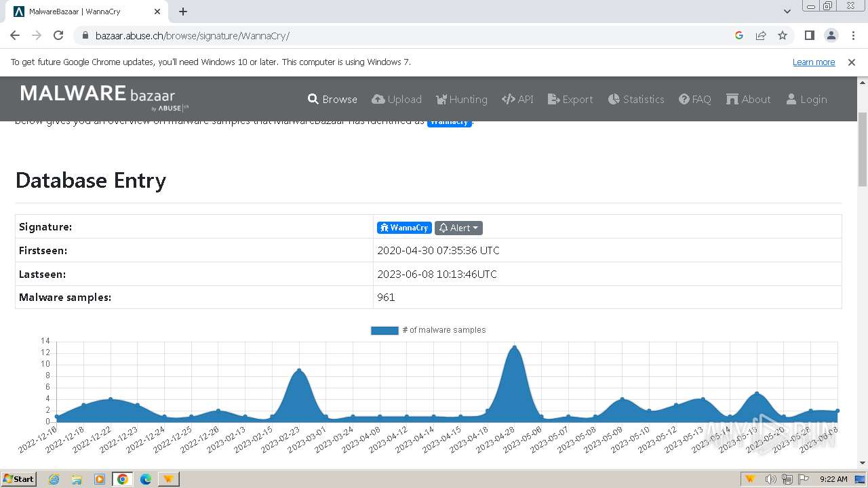Viewport: 868px width, 488px height.
Task: Open the Statistics page
Action: pyautogui.click(x=636, y=99)
